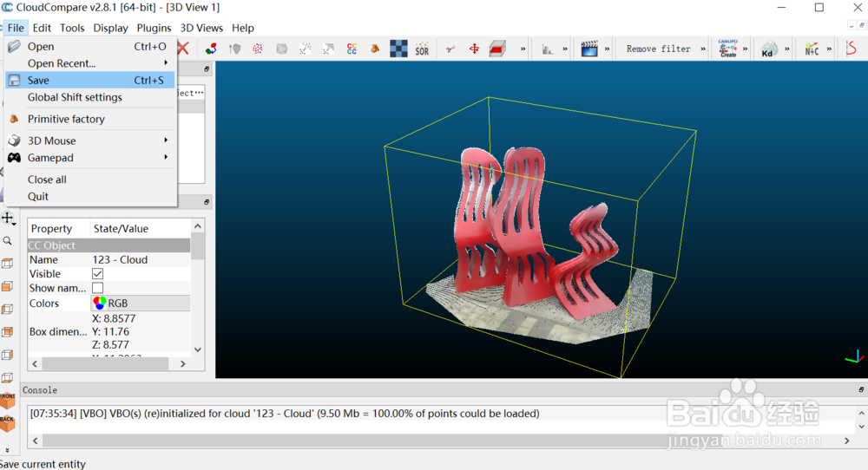Expand overflow chevron after CANUPO Create
This screenshot has height=470, width=868.
tap(745, 49)
